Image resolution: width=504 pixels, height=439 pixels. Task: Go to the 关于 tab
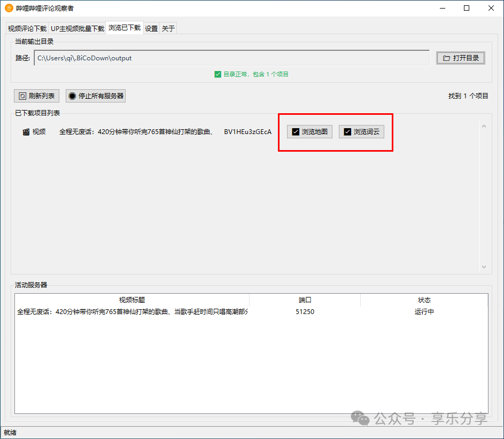(168, 29)
